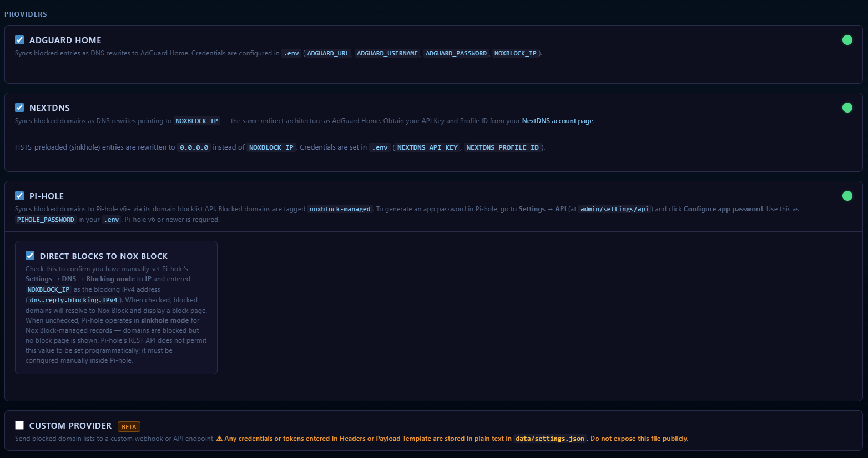Image resolution: width=868 pixels, height=458 pixels.
Task: Click the 0.0.0.0 code chip
Action: tap(194, 147)
